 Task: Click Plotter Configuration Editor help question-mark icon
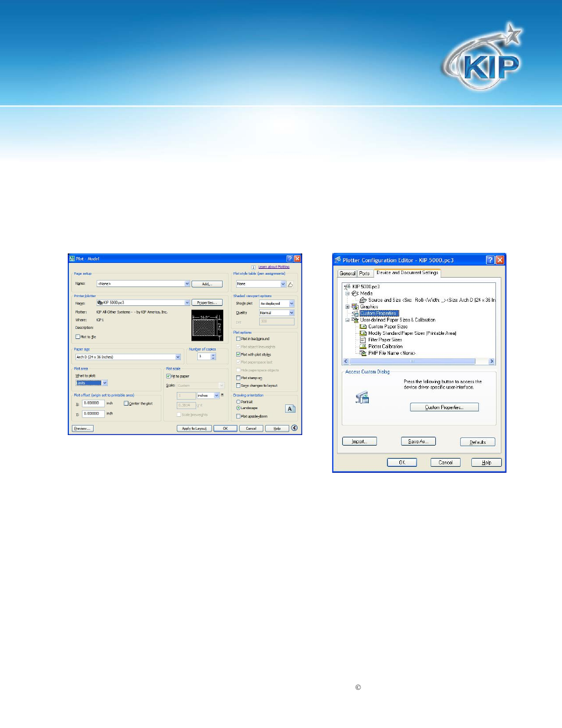[490, 260]
